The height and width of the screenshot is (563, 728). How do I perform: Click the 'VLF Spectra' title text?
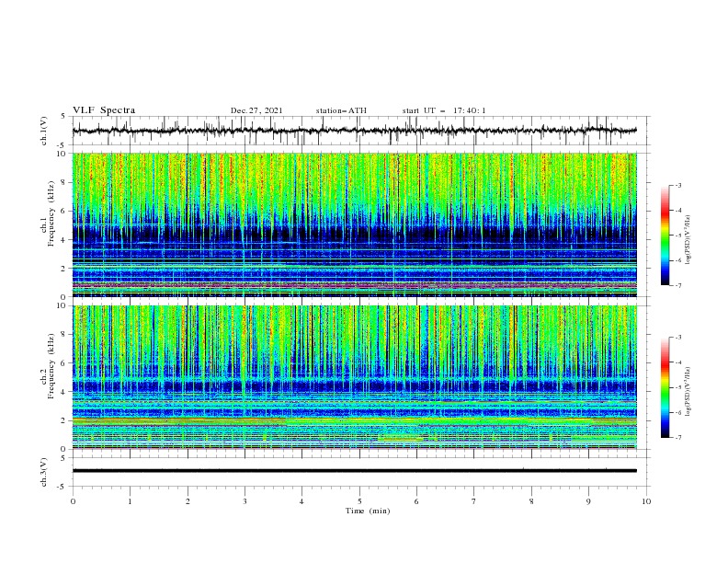[x=104, y=110]
